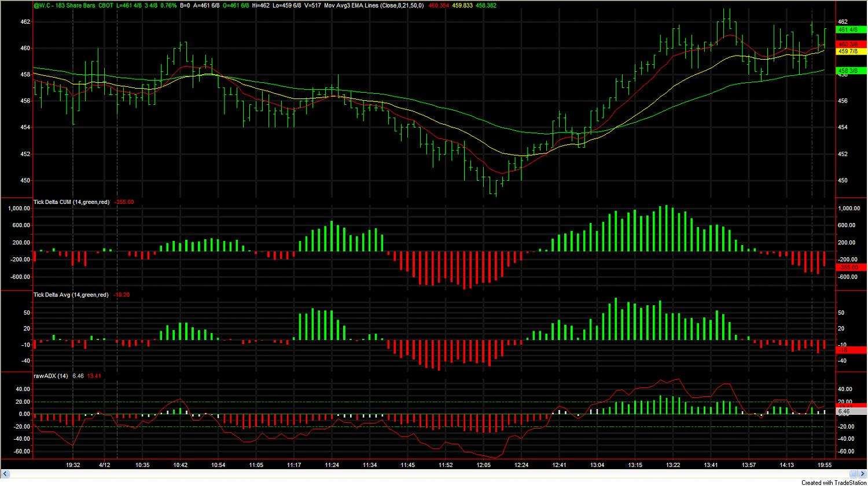
Task: Click the '12:24' time axis label
Action: (521, 465)
